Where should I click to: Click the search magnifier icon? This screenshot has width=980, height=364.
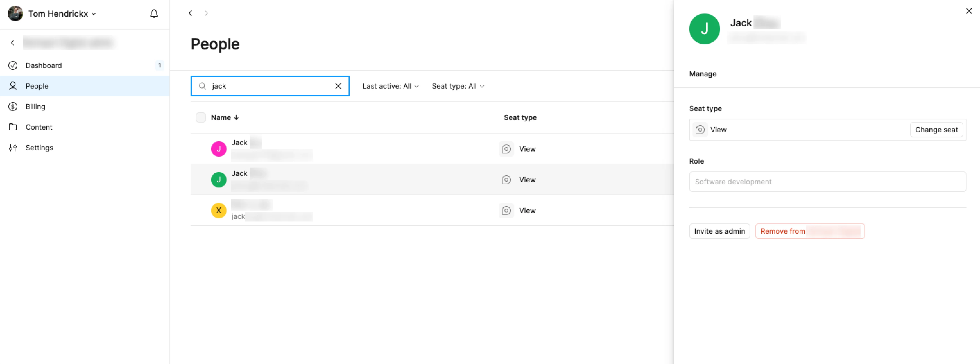pyautogui.click(x=202, y=86)
